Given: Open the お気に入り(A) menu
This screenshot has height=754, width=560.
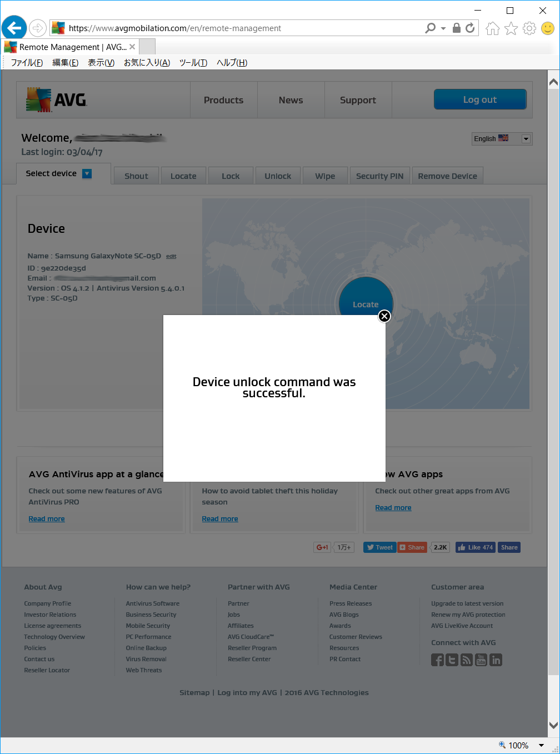Looking at the screenshot, I should (147, 63).
